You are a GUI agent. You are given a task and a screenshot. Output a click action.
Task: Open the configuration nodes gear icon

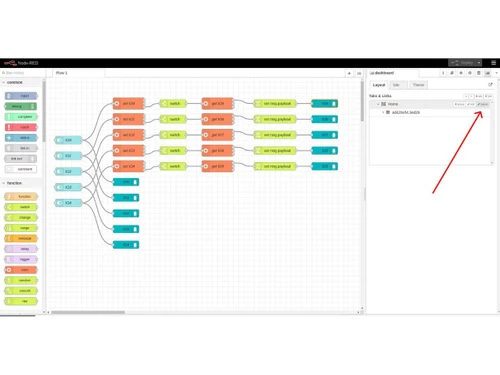tap(470, 73)
